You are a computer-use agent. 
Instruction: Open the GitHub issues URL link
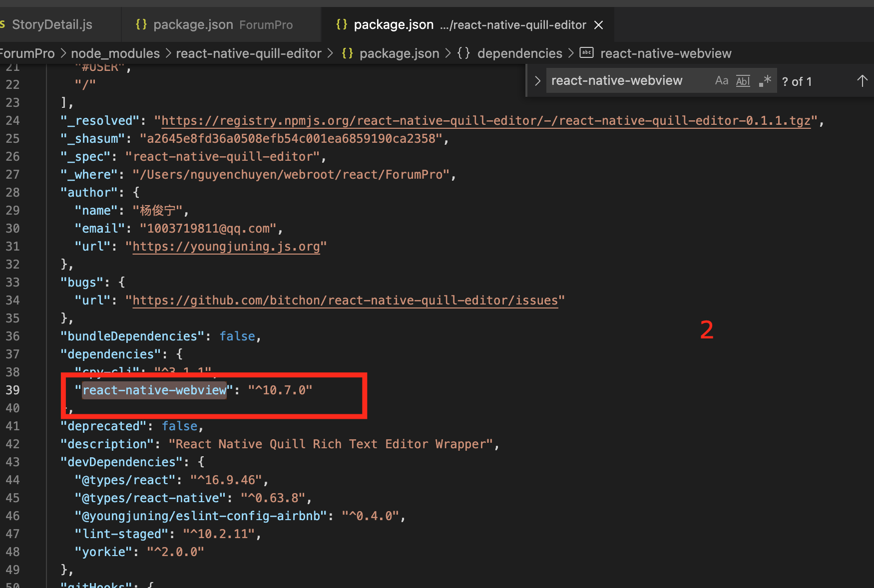pos(345,300)
